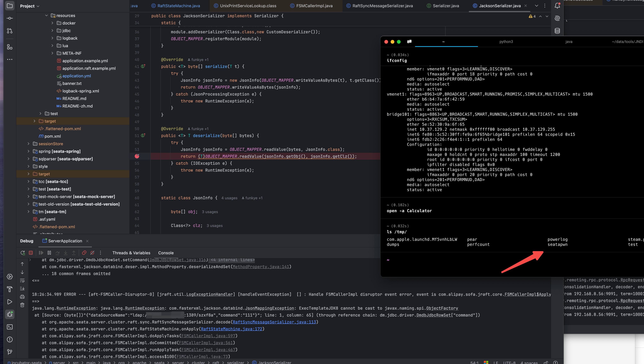Pause program in debugger toolbar
This screenshot has width=644, height=364.
point(49,253)
